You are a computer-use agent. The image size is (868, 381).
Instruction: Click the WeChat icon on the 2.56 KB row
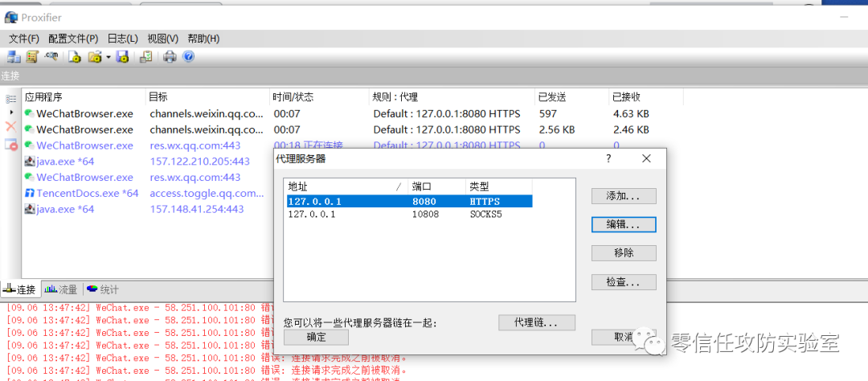click(30, 129)
